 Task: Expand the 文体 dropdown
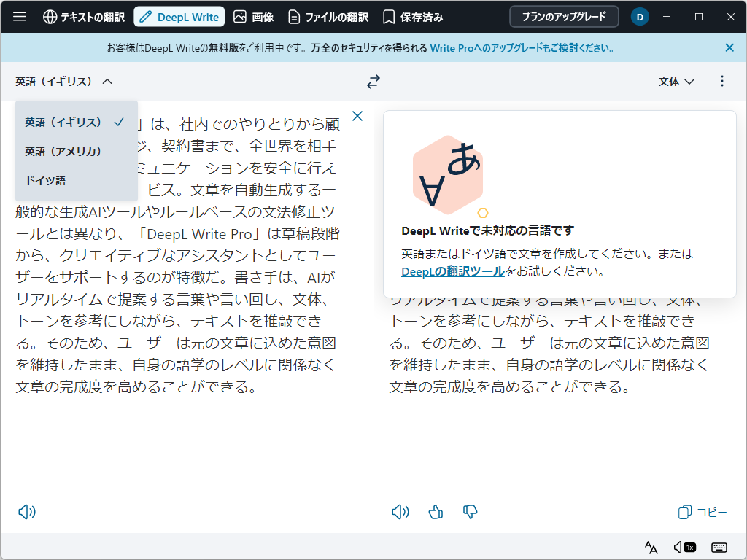pos(675,82)
